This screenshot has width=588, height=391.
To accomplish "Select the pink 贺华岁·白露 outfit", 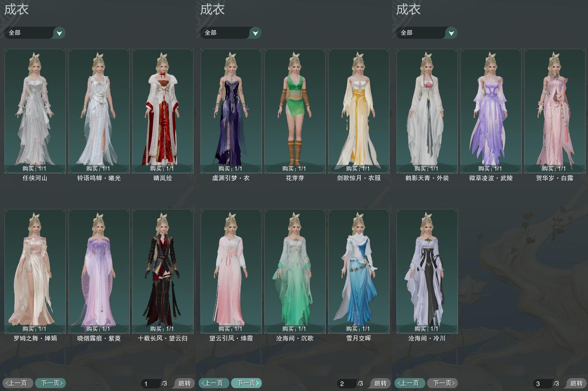I will click(555, 111).
